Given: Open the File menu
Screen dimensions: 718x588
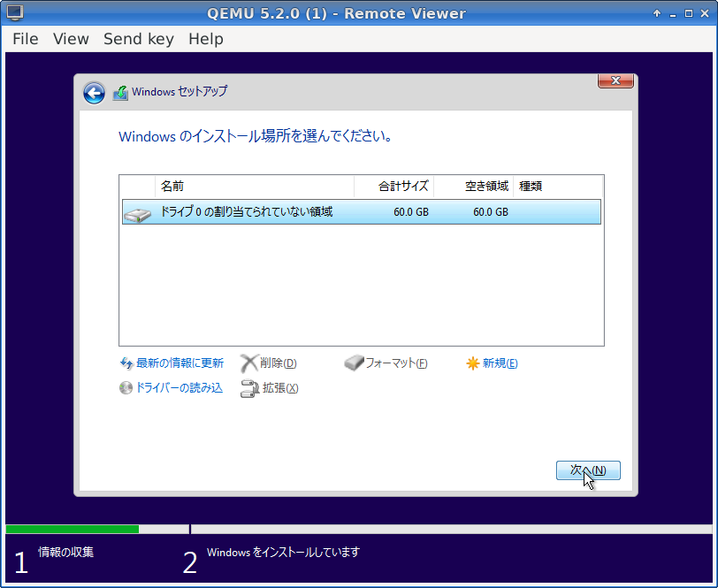Looking at the screenshot, I should tap(26, 39).
